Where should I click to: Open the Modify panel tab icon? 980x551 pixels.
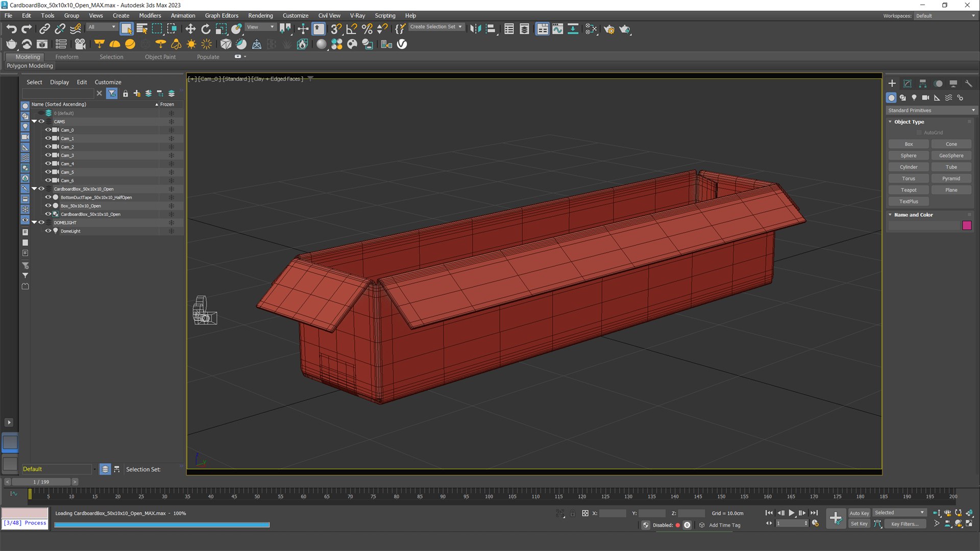(x=908, y=84)
